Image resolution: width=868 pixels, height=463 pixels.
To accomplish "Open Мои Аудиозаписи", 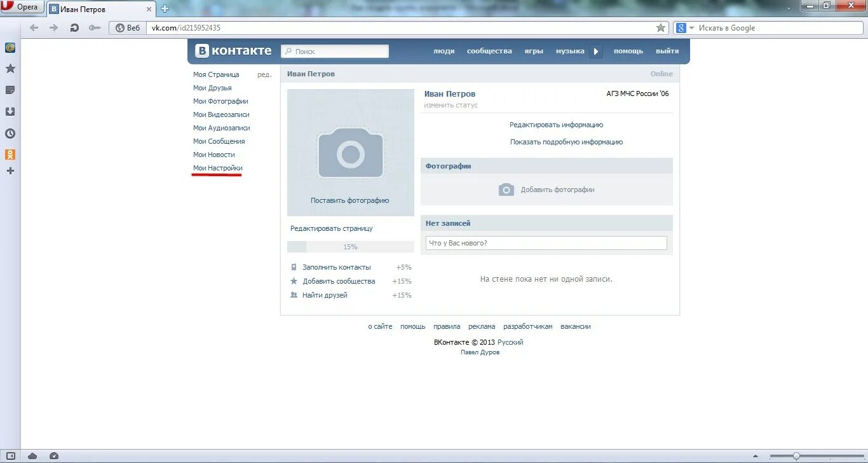I will point(222,128).
